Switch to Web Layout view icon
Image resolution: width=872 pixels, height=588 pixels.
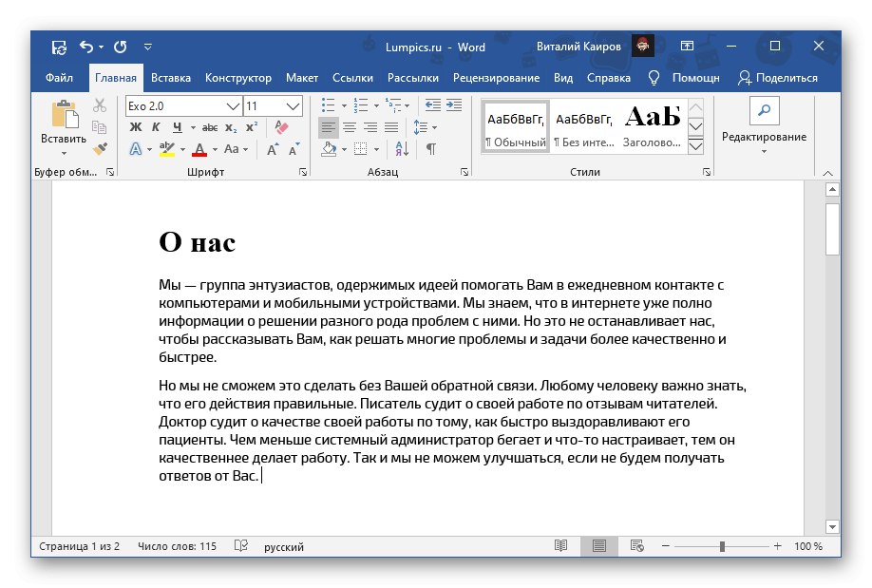tap(636, 546)
